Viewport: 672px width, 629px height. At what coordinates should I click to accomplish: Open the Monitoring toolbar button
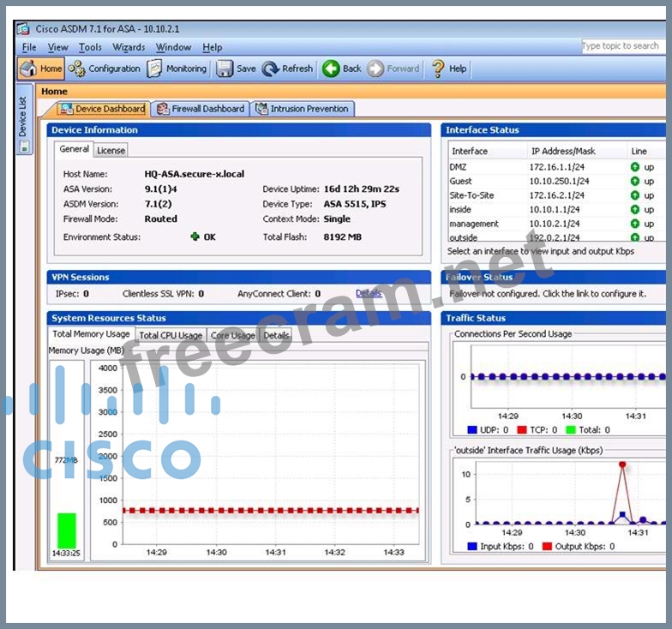tap(154, 69)
